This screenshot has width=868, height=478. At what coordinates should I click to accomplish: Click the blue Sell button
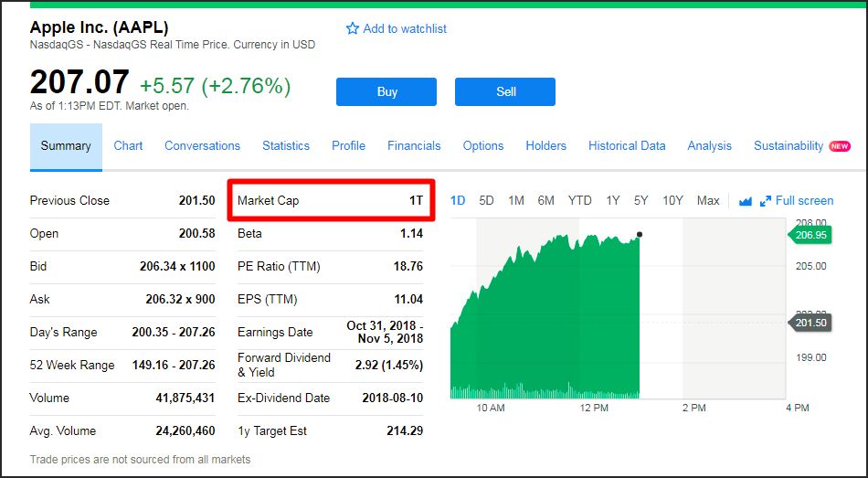(x=505, y=92)
